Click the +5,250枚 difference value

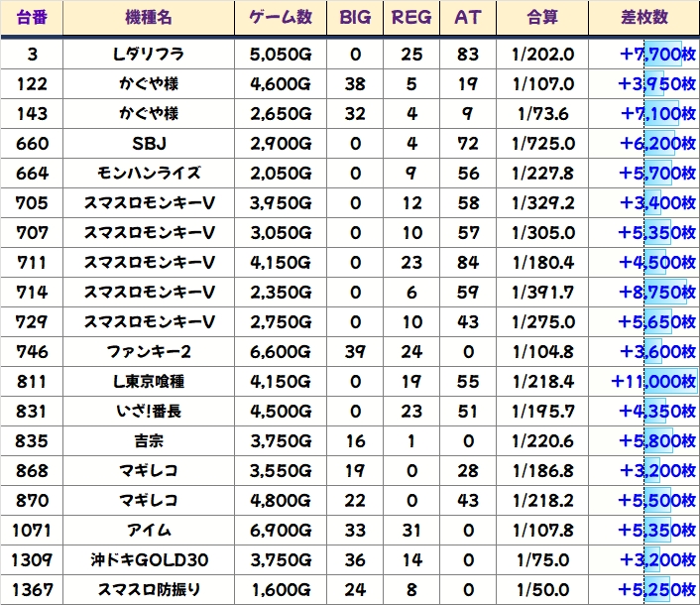(x=657, y=590)
